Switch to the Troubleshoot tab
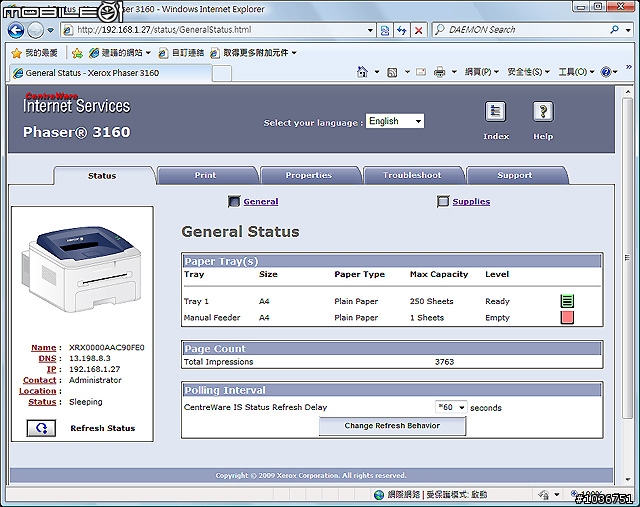Screen dimensions: 640x507 click(x=412, y=175)
